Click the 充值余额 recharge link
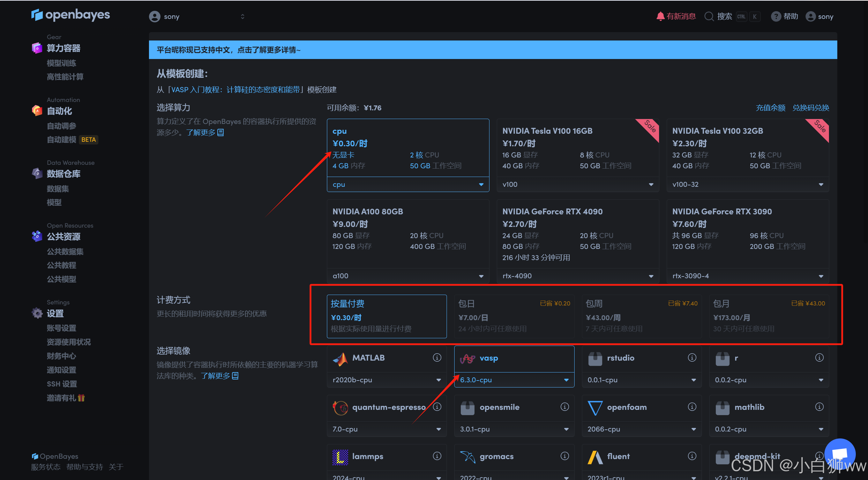This screenshot has width=868, height=480. pos(770,108)
